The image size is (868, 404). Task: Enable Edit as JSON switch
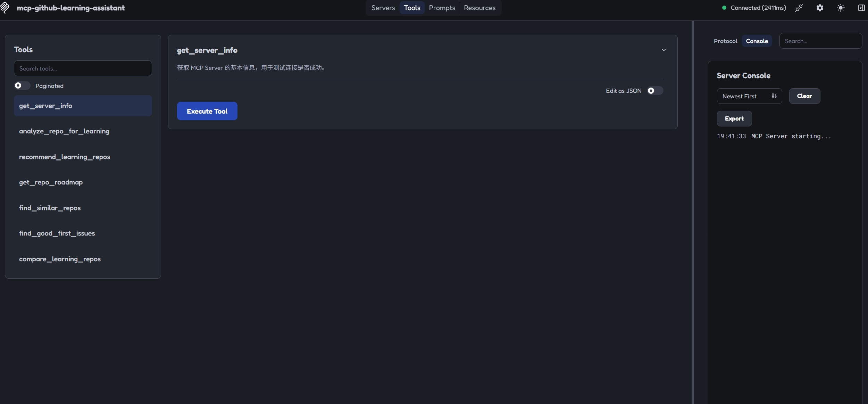point(655,91)
